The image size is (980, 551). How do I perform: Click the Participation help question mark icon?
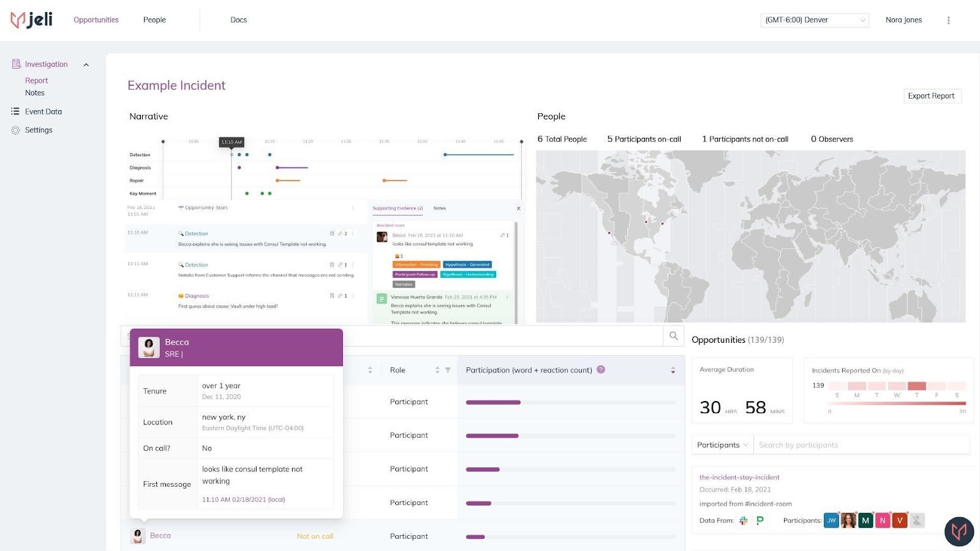(601, 369)
